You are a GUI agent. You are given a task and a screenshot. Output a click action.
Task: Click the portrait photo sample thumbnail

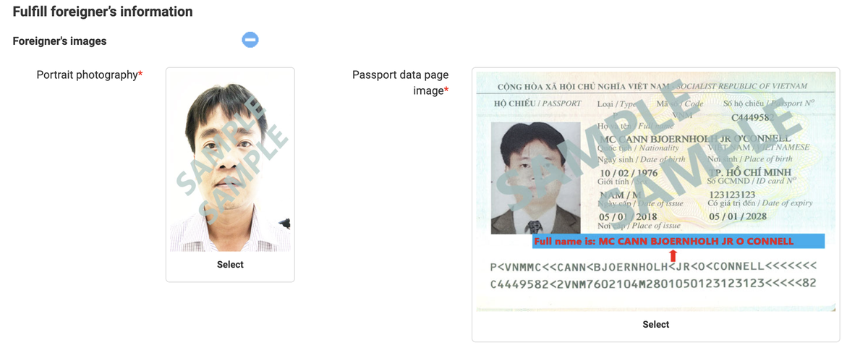tap(230, 162)
